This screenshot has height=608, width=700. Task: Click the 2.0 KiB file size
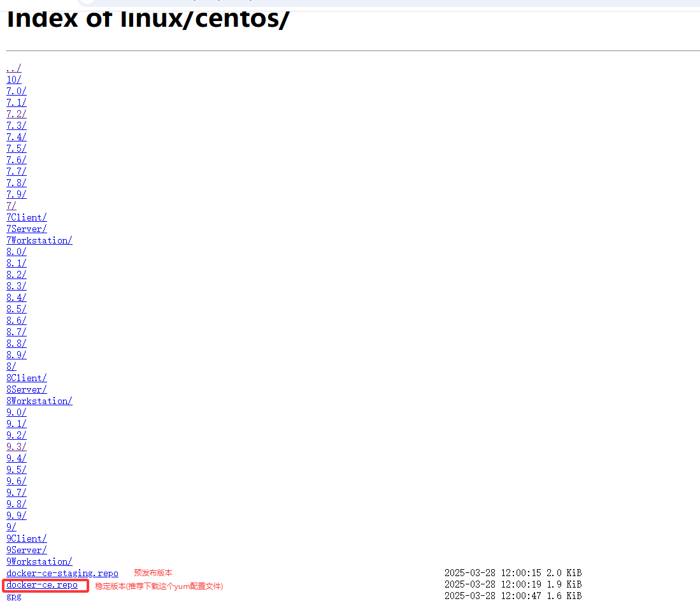point(564,573)
